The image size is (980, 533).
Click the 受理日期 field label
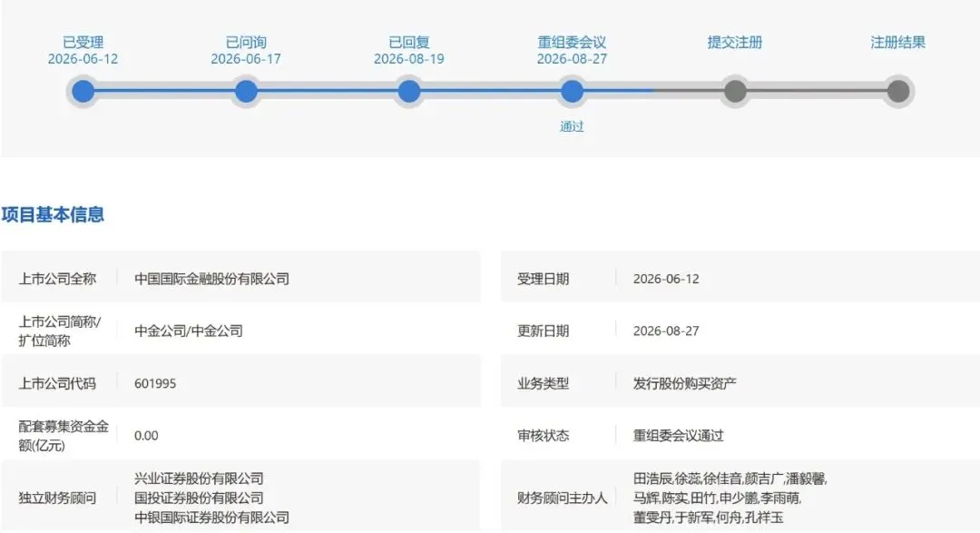[x=543, y=279]
